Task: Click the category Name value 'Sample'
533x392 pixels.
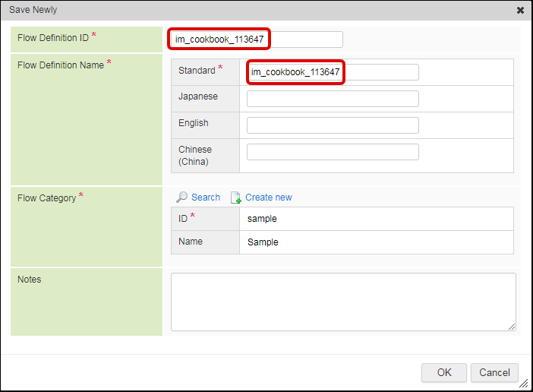Action: pyautogui.click(x=263, y=242)
